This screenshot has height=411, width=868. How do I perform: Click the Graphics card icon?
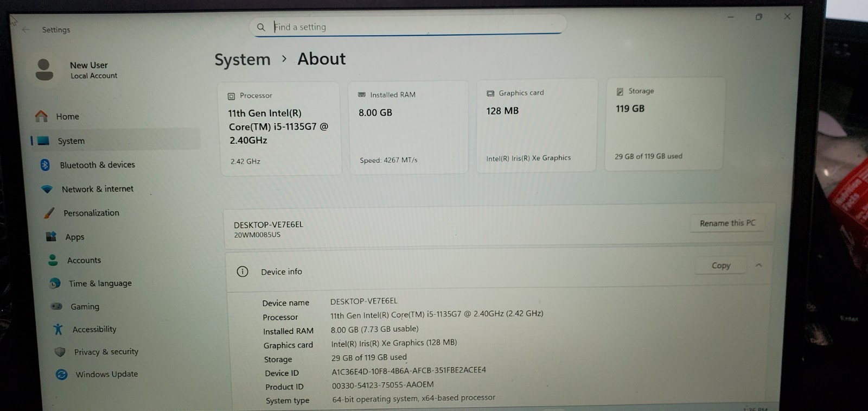coord(490,93)
